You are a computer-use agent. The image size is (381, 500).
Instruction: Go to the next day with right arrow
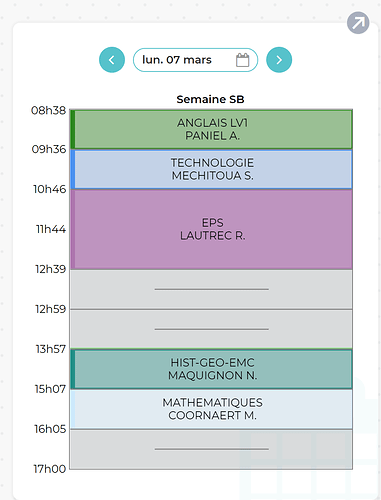pyautogui.click(x=279, y=60)
